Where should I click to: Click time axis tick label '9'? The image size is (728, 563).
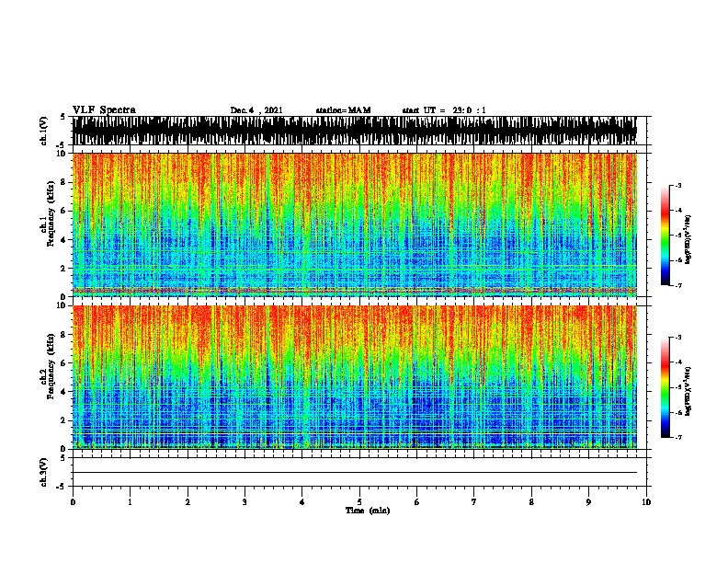(x=588, y=502)
